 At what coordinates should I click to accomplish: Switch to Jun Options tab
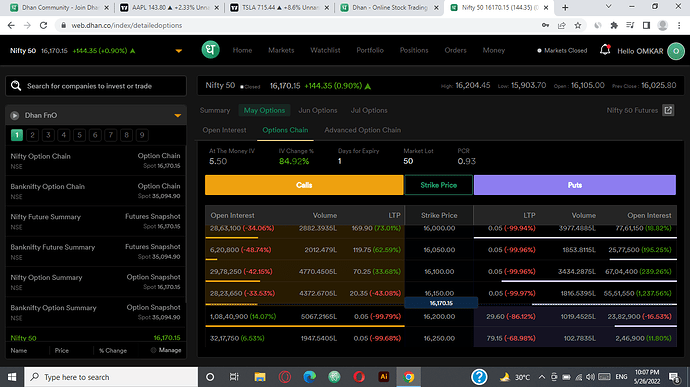(x=318, y=111)
